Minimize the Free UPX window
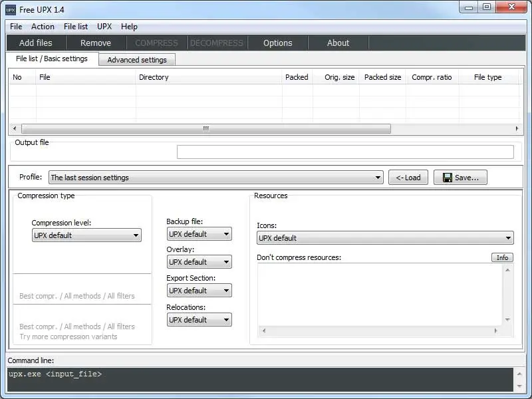 point(469,7)
